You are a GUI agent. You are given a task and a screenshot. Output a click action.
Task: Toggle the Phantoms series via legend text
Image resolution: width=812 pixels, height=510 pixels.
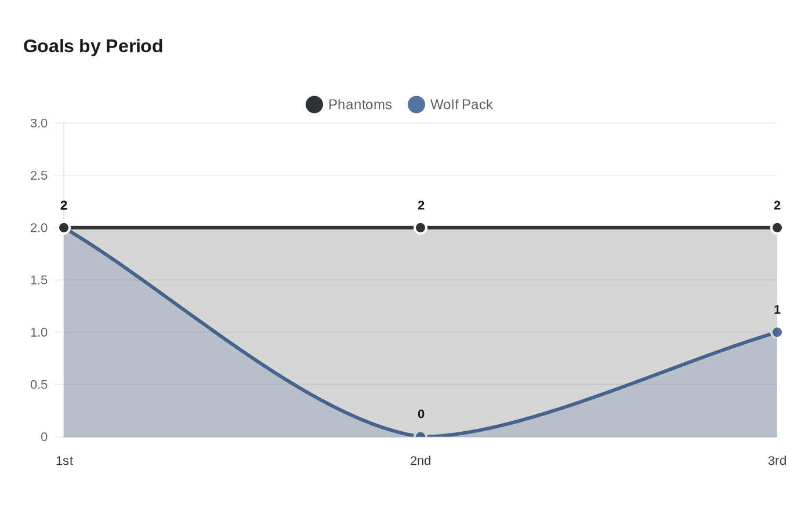(x=360, y=105)
